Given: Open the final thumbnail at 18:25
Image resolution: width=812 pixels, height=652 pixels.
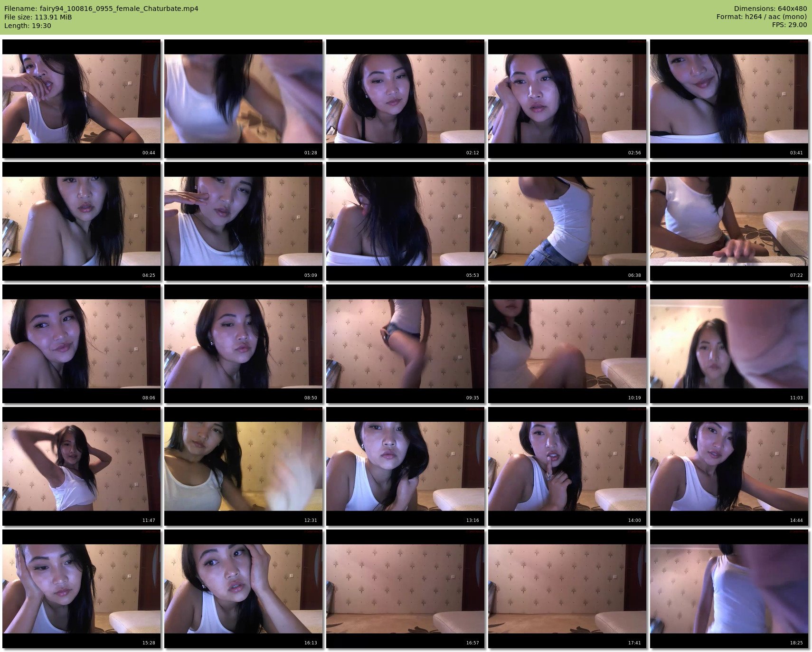Looking at the screenshot, I should (x=729, y=589).
